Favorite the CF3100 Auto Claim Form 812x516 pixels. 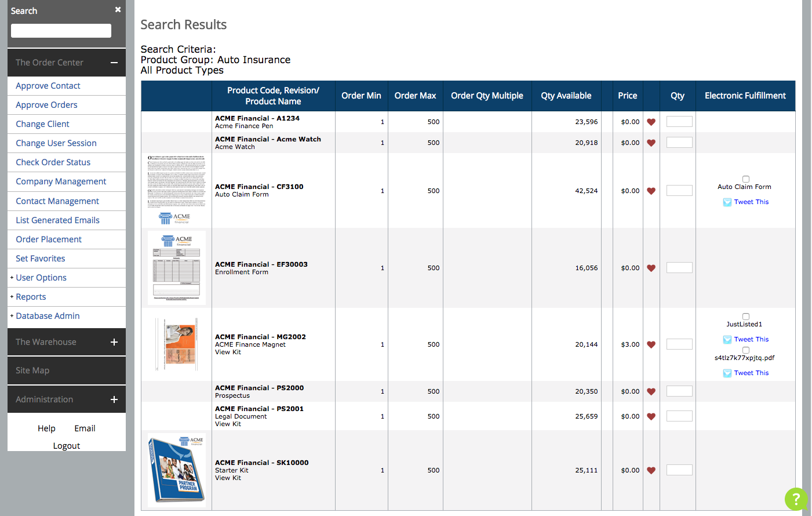[x=651, y=191]
